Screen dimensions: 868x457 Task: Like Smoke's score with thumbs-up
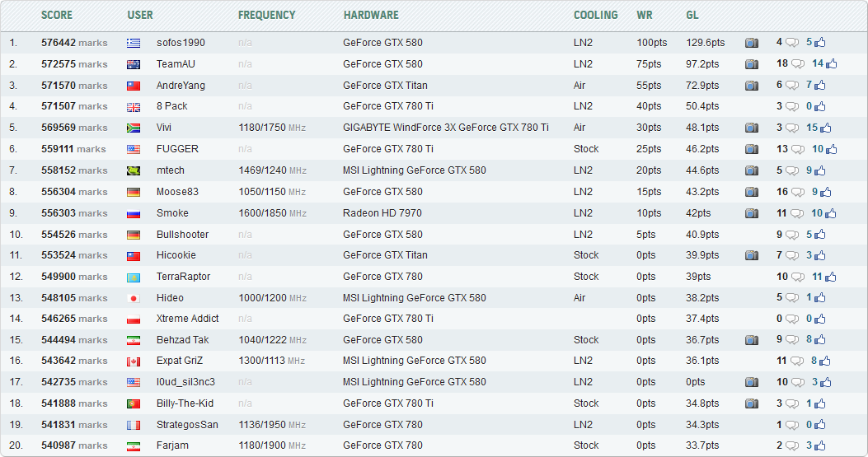pos(830,213)
